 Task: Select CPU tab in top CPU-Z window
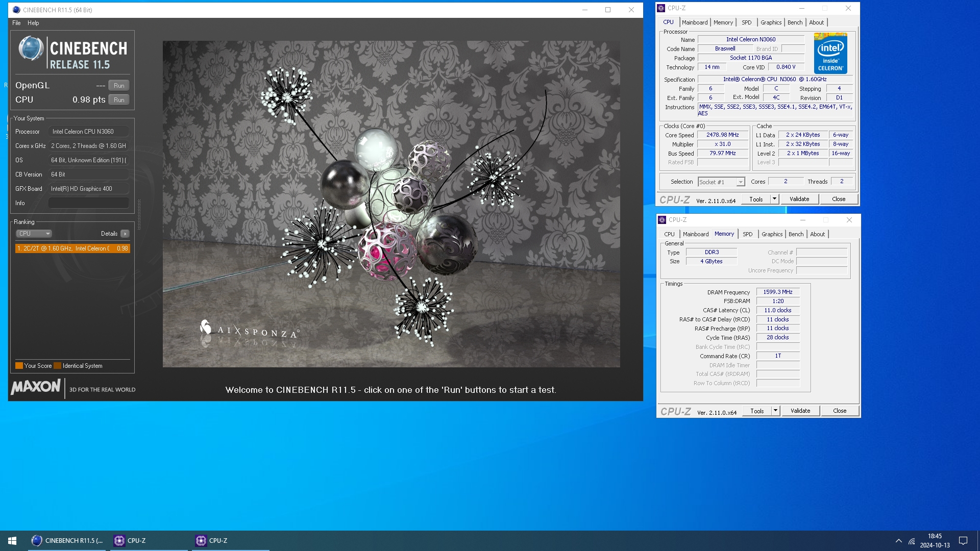669,22
